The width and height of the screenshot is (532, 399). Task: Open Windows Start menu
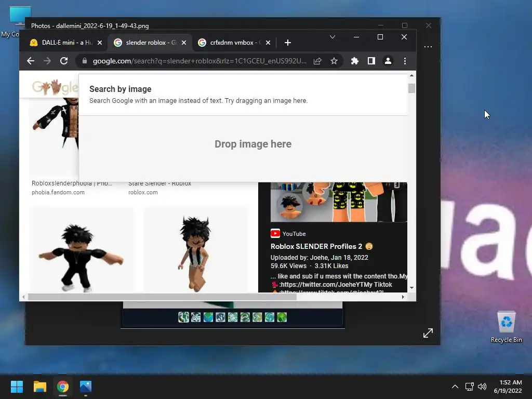click(17, 387)
